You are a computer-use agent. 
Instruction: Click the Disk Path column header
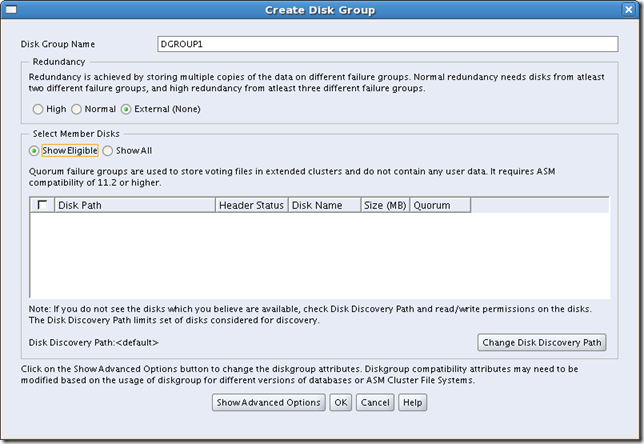pyautogui.click(x=135, y=205)
